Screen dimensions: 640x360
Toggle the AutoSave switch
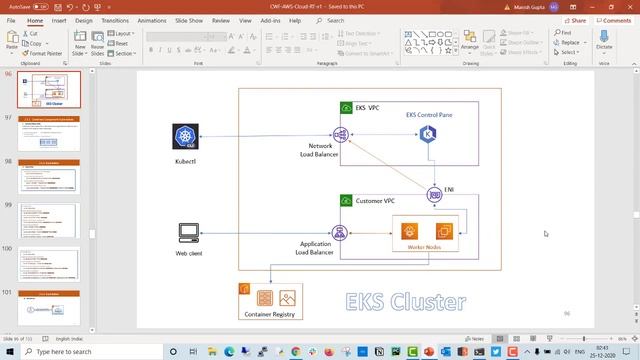[x=40, y=7]
